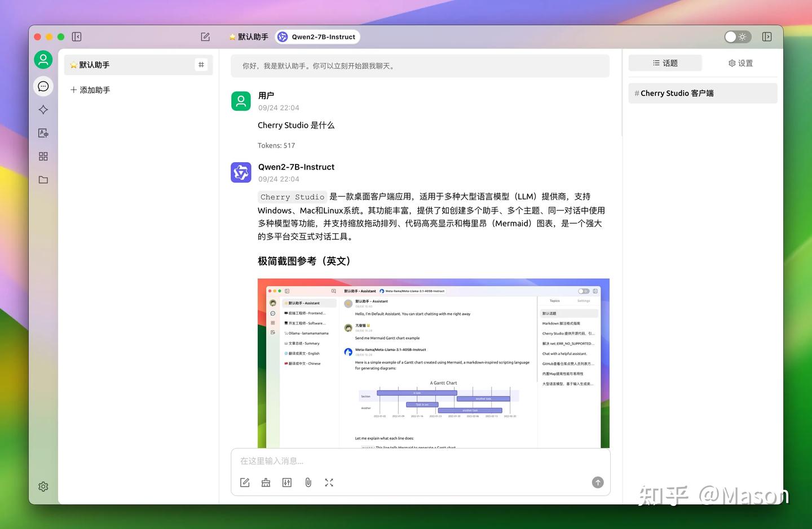Image resolution: width=812 pixels, height=529 pixels.
Task: Click the 添加助手 button
Action: 90,90
